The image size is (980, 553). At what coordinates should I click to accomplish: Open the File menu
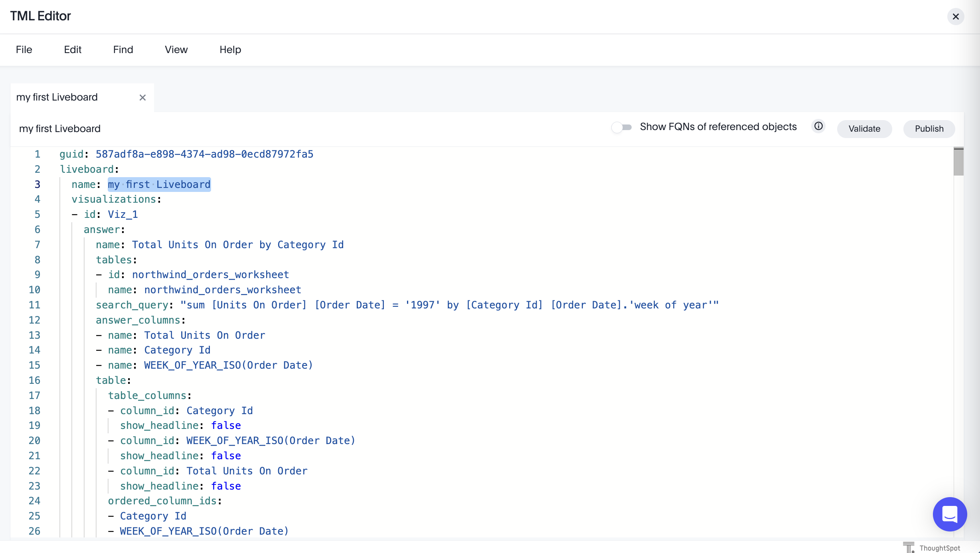pos(24,49)
